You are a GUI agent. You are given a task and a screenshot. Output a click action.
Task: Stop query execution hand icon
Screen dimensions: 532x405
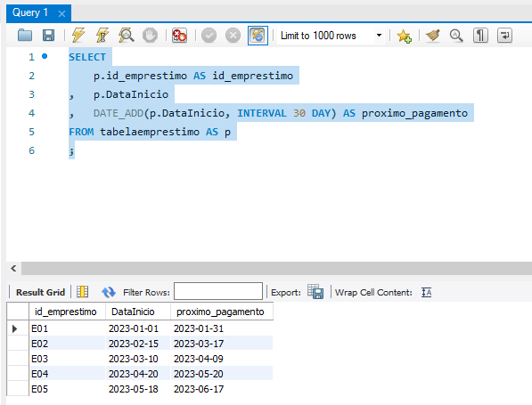tap(150, 36)
